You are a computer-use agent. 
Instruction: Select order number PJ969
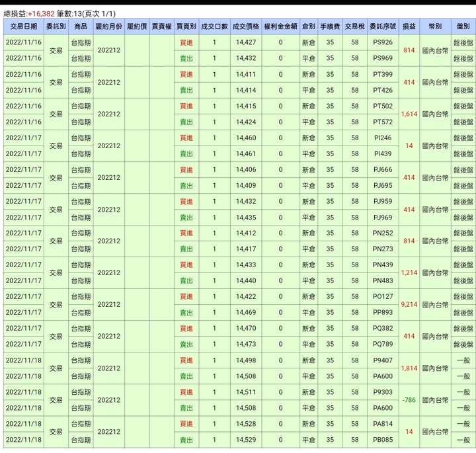(x=383, y=218)
